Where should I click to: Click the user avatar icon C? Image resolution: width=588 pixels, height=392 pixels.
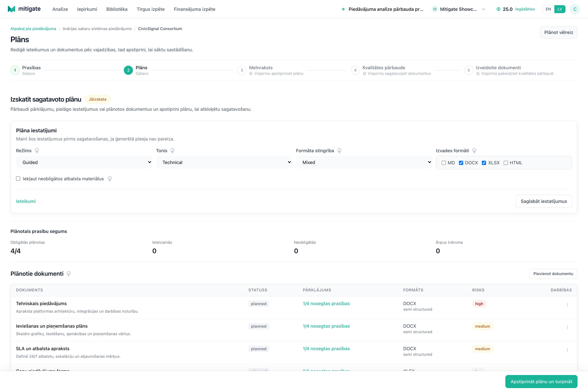point(575,9)
